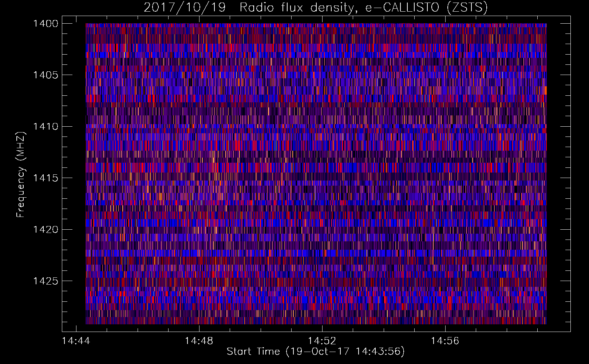Click the 1405 frequency tick label

(x=46, y=75)
